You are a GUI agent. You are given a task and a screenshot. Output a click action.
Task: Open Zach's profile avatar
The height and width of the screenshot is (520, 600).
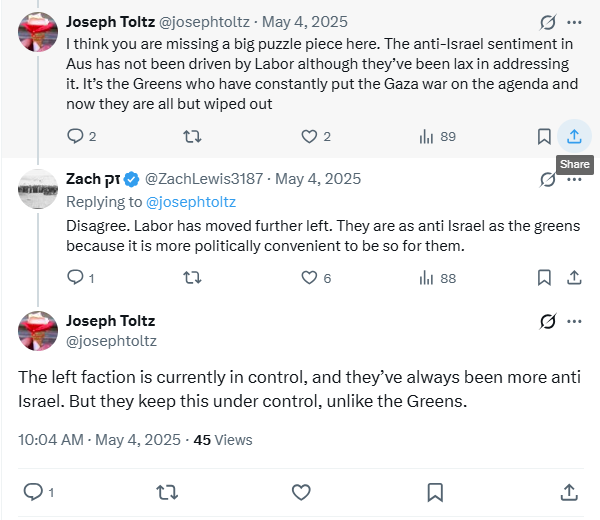click(38, 189)
